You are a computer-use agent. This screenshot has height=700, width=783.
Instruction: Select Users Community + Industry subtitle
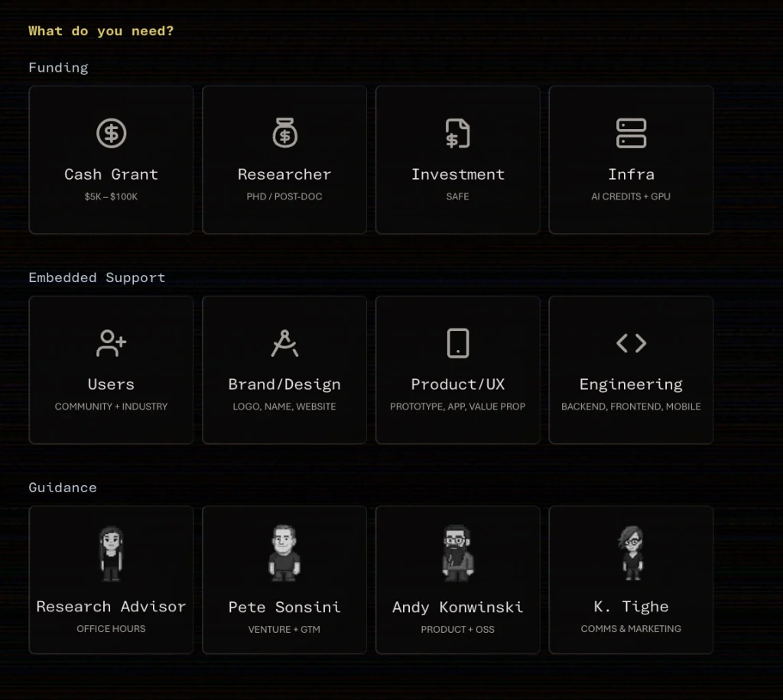click(111, 407)
